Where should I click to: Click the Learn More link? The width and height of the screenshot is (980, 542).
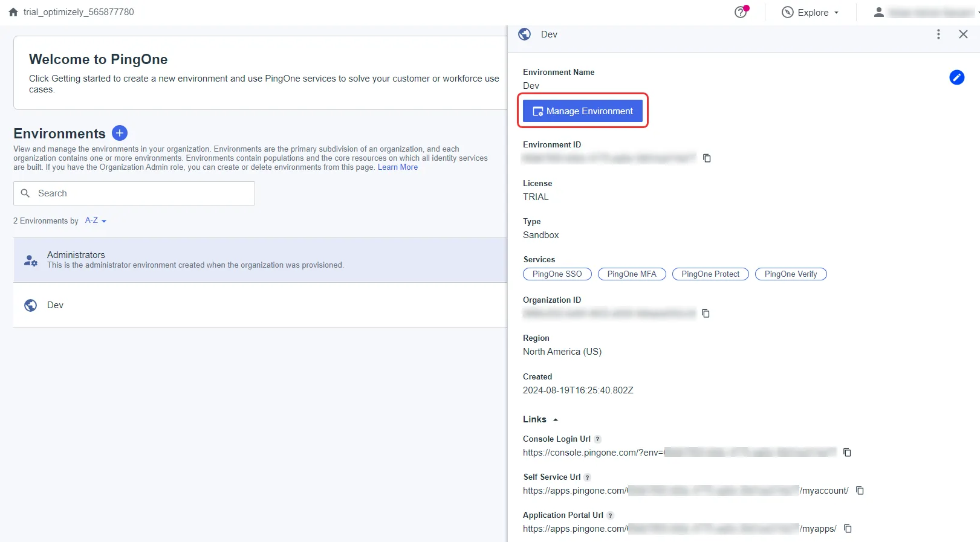[x=398, y=167]
